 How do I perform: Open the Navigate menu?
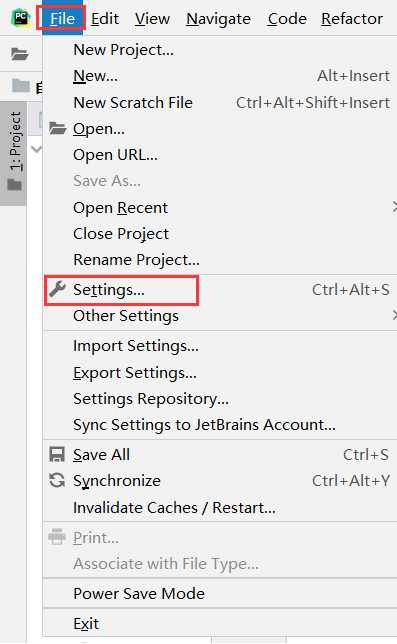[218, 18]
